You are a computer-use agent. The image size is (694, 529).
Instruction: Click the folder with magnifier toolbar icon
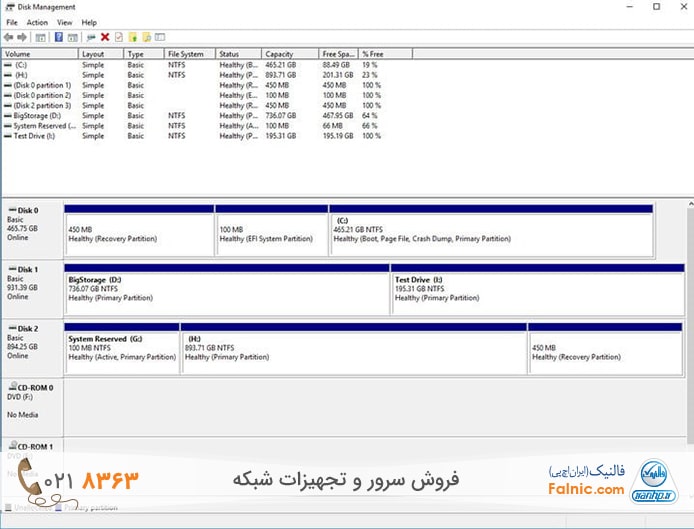(146, 37)
